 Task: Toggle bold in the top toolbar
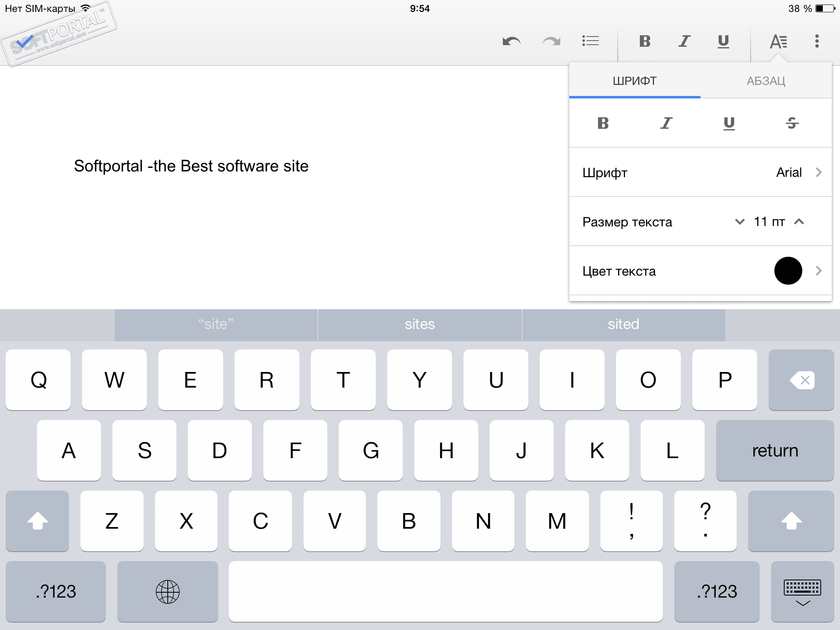(645, 41)
